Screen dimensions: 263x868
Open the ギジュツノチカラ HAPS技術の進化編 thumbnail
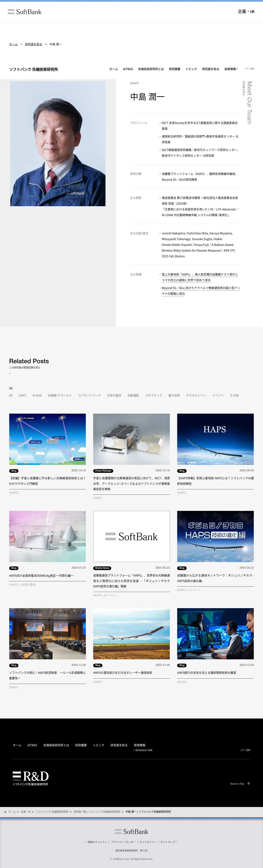click(x=215, y=536)
